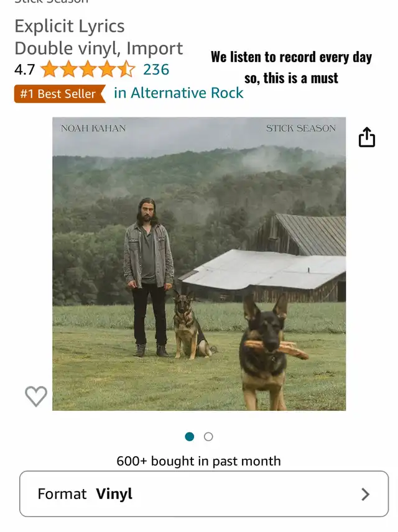
Task: Click the 'Explicit Lyrics' label
Action: (x=70, y=27)
